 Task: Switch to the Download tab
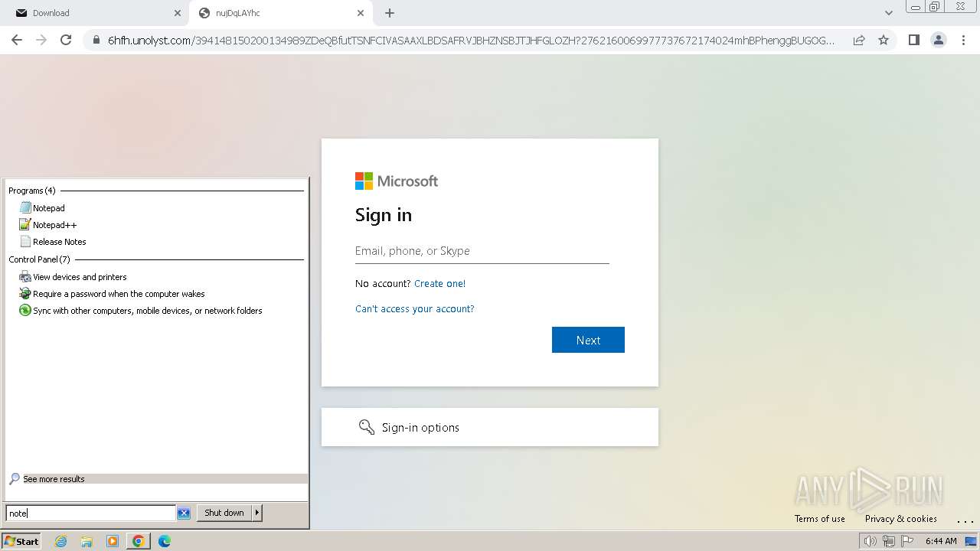coord(97,13)
